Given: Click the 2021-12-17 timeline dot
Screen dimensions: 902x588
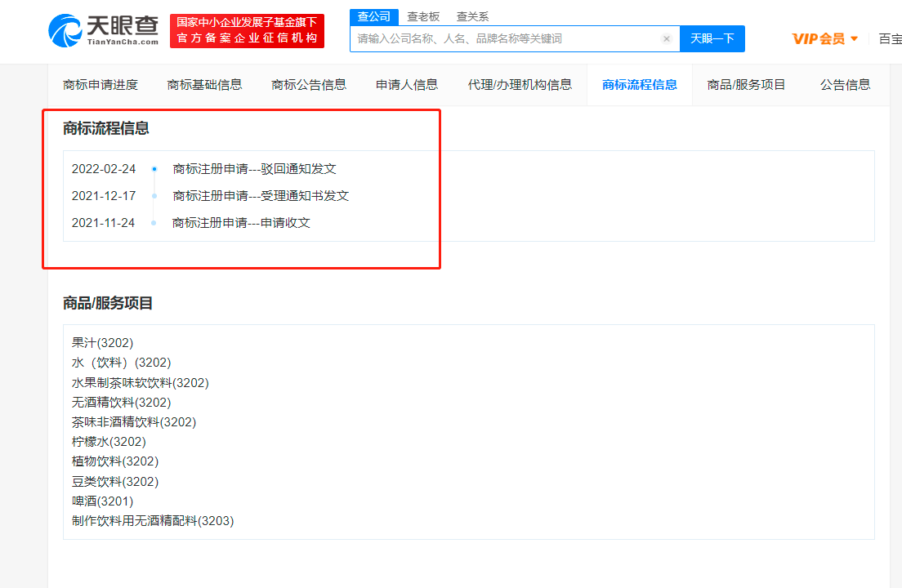Looking at the screenshot, I should [154, 196].
